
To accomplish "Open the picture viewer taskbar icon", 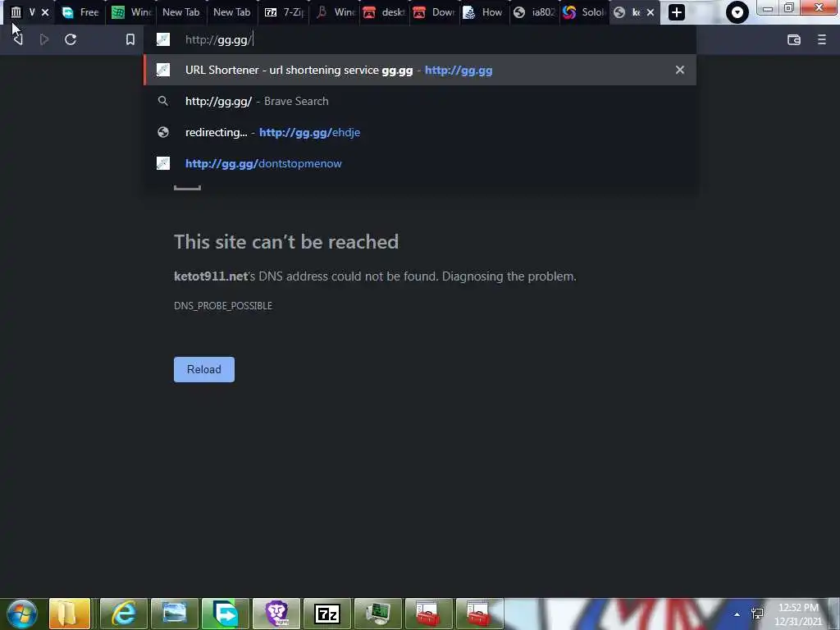I will click(175, 614).
